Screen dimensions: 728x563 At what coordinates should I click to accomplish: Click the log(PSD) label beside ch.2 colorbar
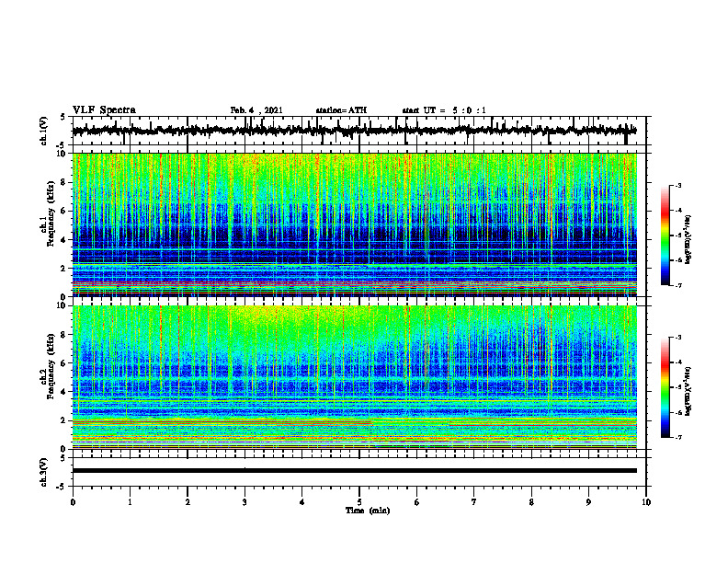[688, 391]
